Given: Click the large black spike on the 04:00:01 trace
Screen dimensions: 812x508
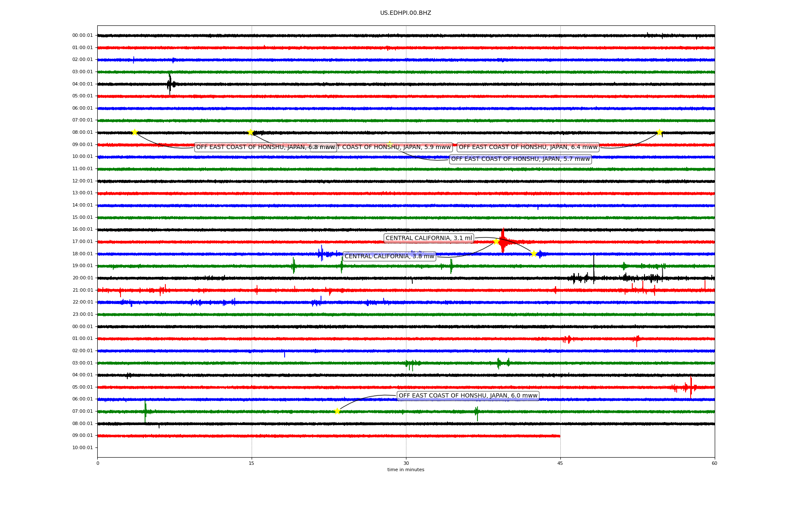Looking at the screenshot, I should [170, 84].
